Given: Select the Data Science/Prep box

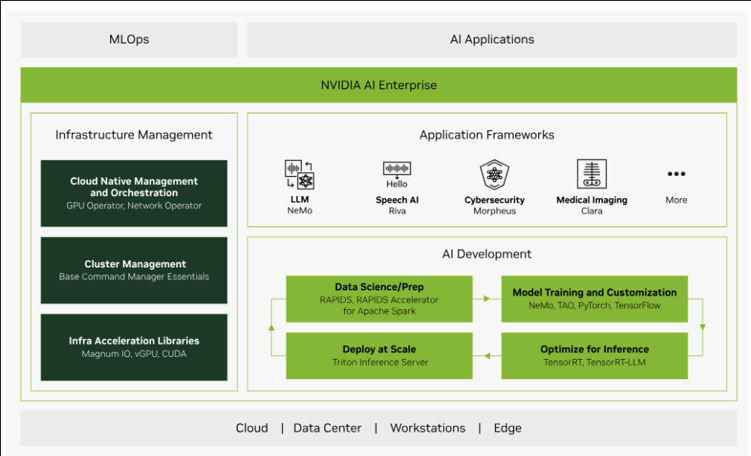Looking at the screenshot, I should click(378, 298).
